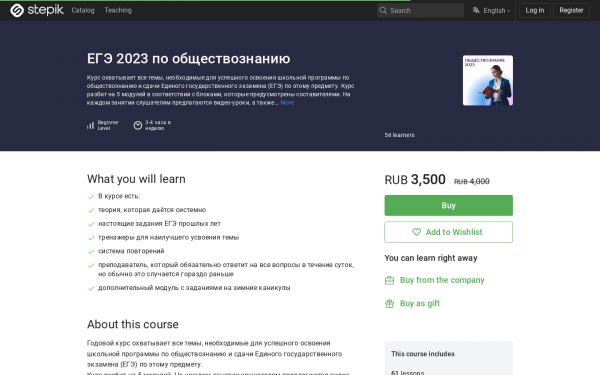Click the crossed-out RUB 4,000 price
This screenshot has width=600, height=375.
471,181
